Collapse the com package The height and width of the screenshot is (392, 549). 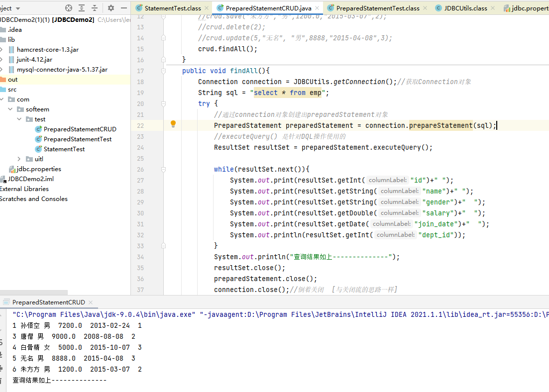[2, 99]
